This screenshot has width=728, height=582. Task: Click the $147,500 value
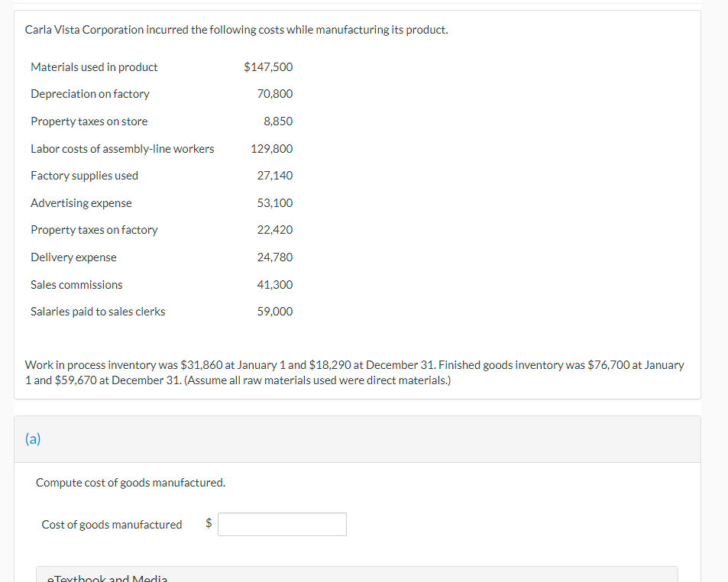[269, 66]
